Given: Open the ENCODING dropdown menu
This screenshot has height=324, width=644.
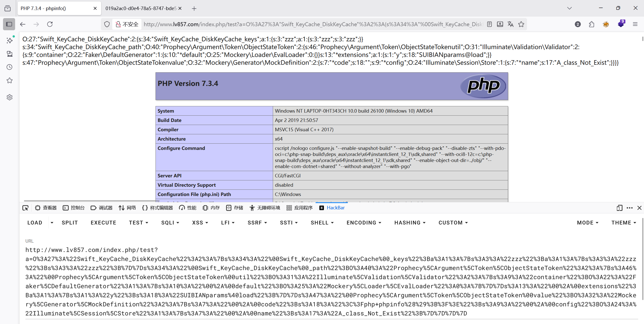Looking at the screenshot, I should (364, 223).
